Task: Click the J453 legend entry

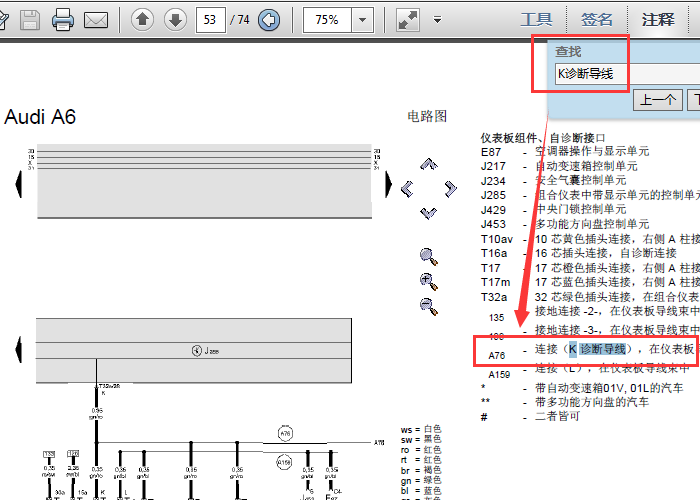Action: point(565,224)
